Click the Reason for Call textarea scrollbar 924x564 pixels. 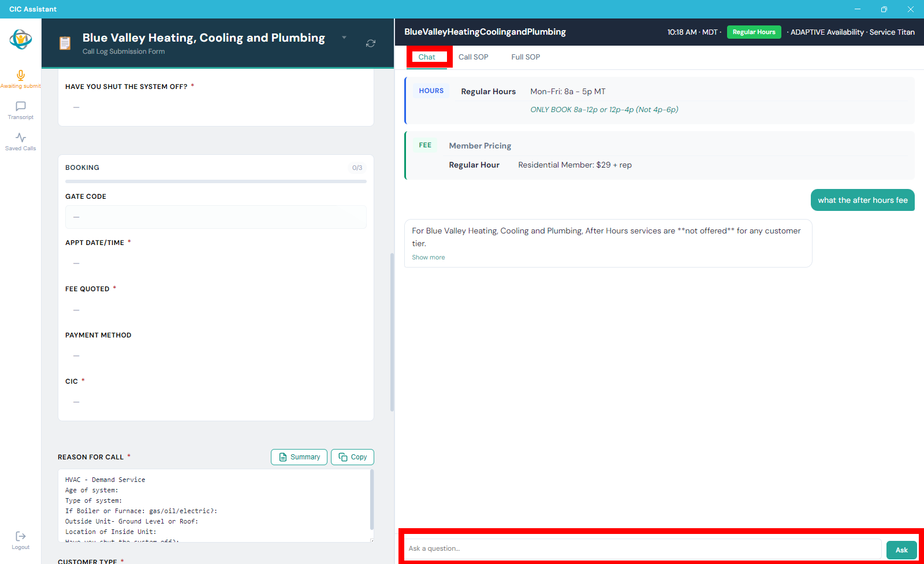click(x=371, y=500)
